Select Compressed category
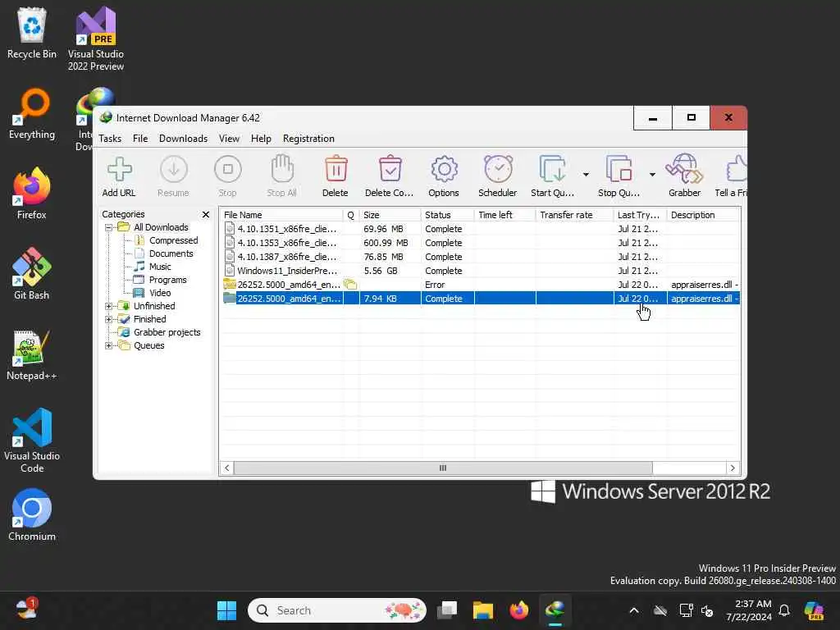The width and height of the screenshot is (840, 630). (173, 240)
